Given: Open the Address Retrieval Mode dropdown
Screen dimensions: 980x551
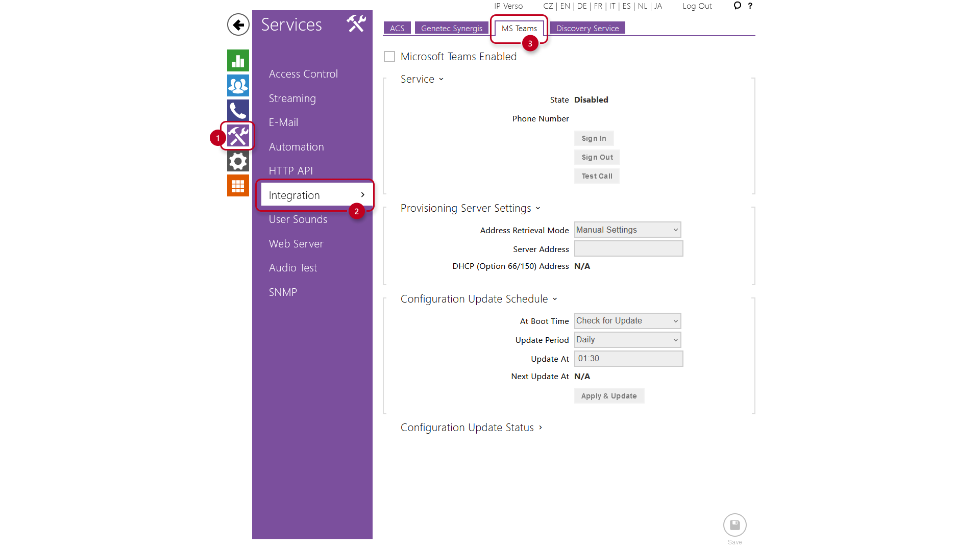Looking at the screenshot, I should pyautogui.click(x=627, y=230).
